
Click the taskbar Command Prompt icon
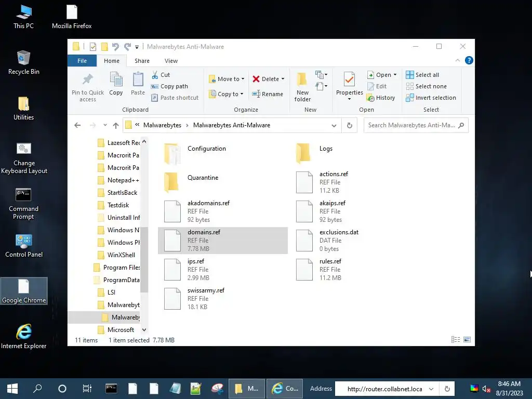coord(111,389)
